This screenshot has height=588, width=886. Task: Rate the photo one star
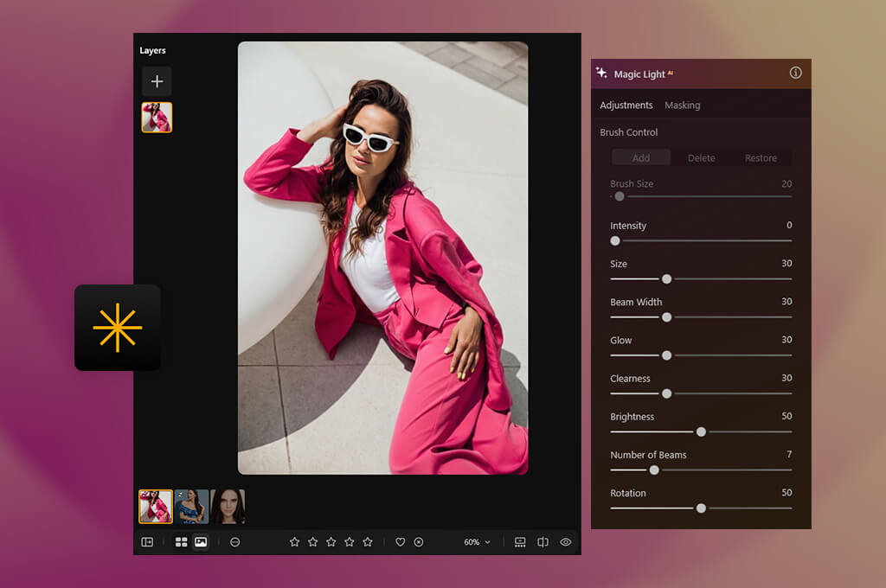pyautogui.click(x=294, y=542)
